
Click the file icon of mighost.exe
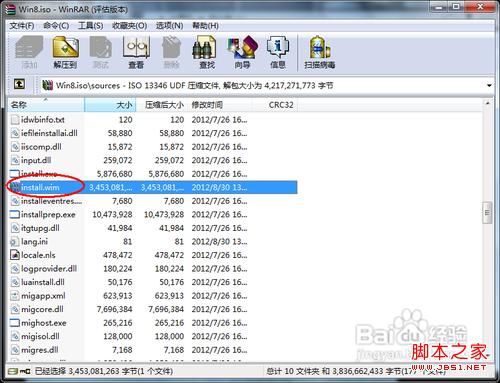pos(15,323)
